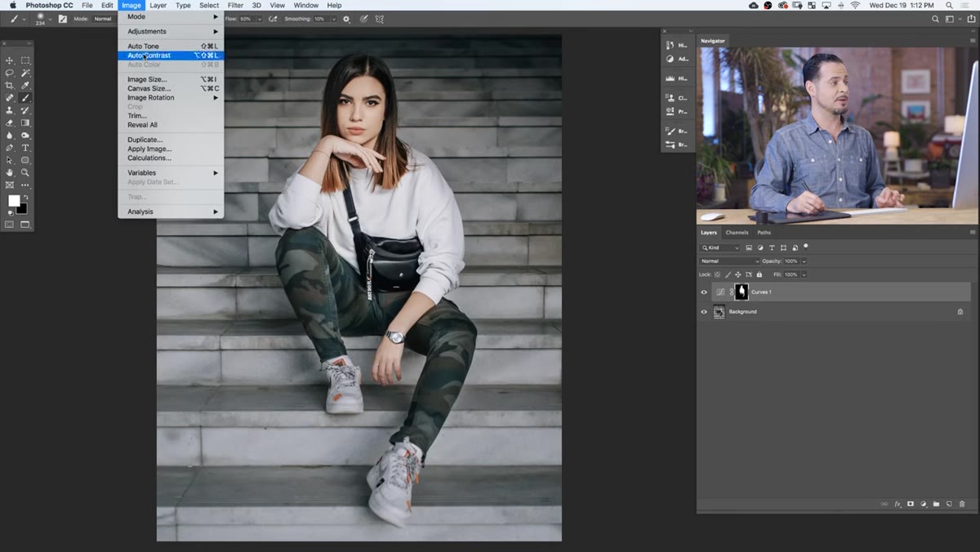Open the brush Mode dropdown in options bar

point(104,19)
